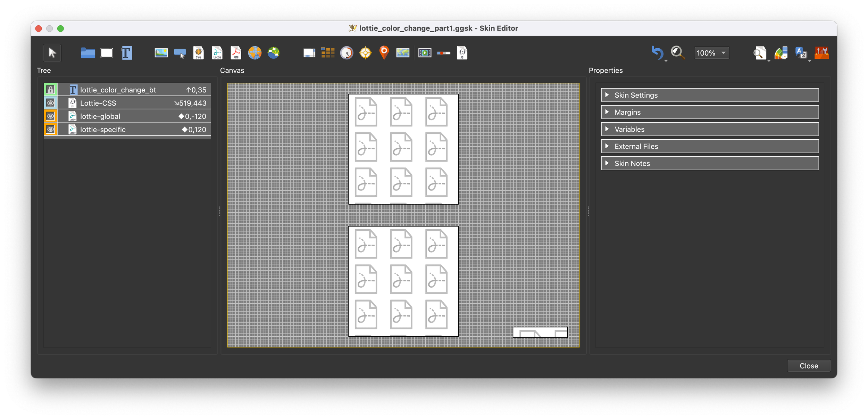Select the Text Field tool
This screenshot has width=868, height=419.
[x=126, y=53]
